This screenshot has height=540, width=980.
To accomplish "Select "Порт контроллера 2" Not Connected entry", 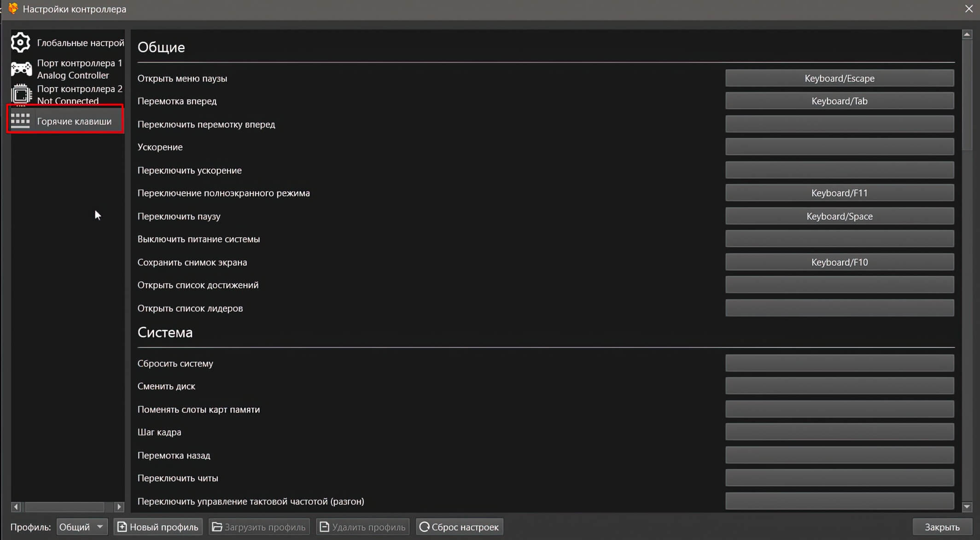I will pyautogui.click(x=68, y=94).
